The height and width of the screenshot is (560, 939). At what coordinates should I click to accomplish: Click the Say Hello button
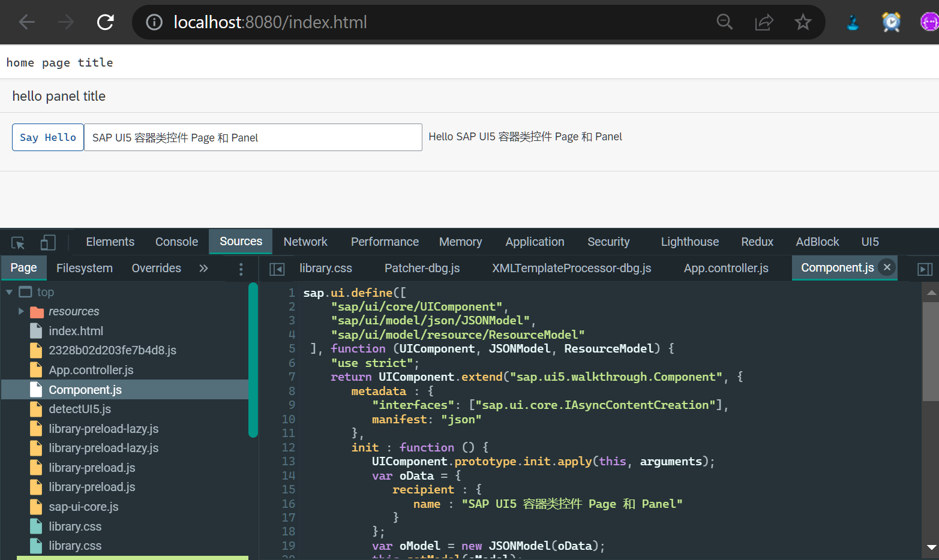tap(48, 137)
